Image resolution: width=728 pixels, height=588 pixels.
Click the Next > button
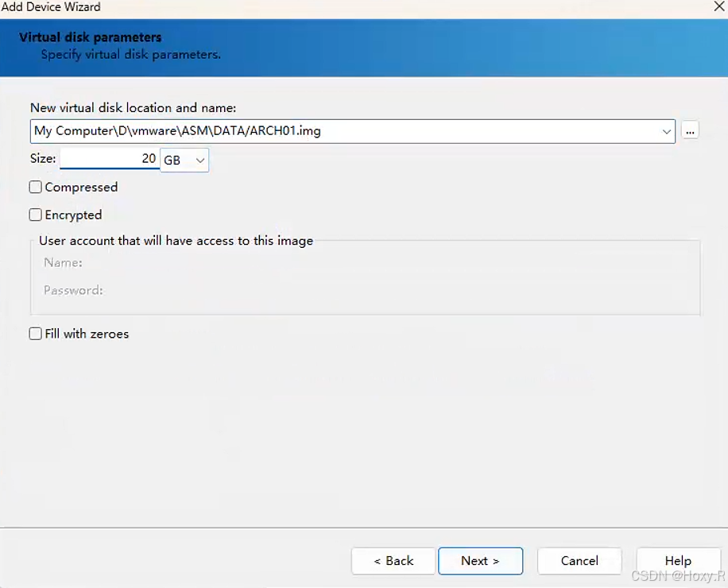pos(481,561)
